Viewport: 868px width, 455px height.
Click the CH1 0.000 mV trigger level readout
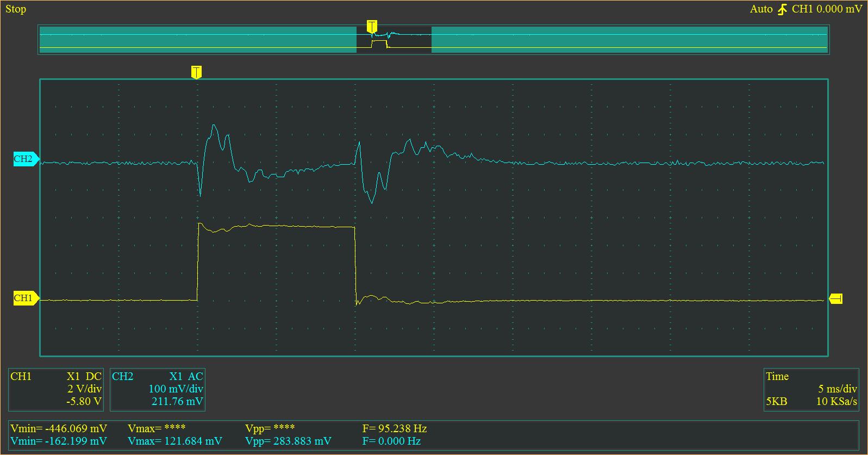pyautogui.click(x=827, y=9)
